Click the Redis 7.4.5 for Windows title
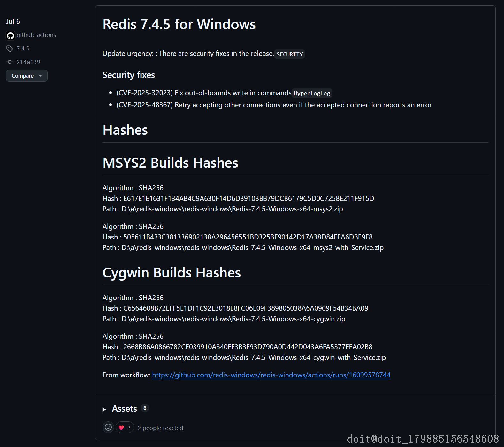The height and width of the screenshot is (447, 504). (x=179, y=24)
